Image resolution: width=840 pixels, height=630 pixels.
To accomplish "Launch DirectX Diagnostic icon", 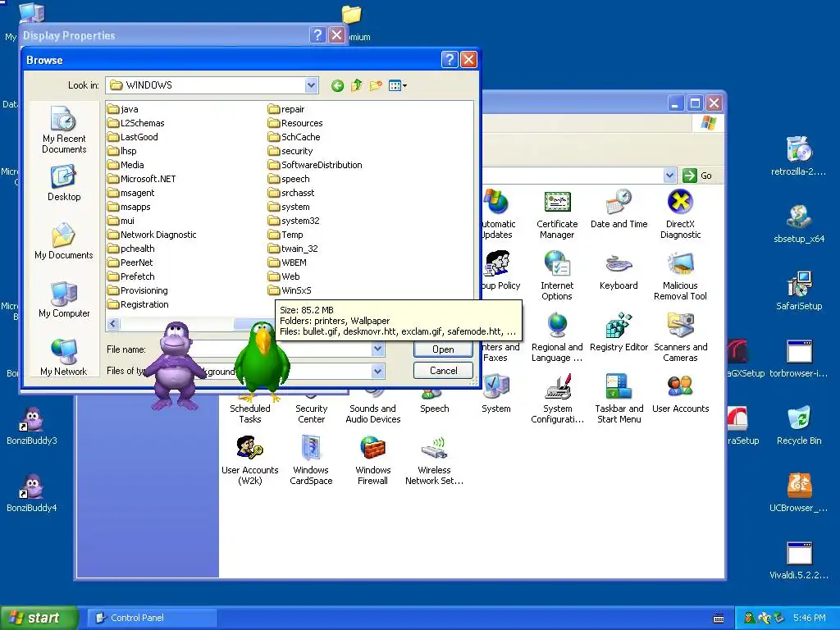I will pyautogui.click(x=680, y=214).
